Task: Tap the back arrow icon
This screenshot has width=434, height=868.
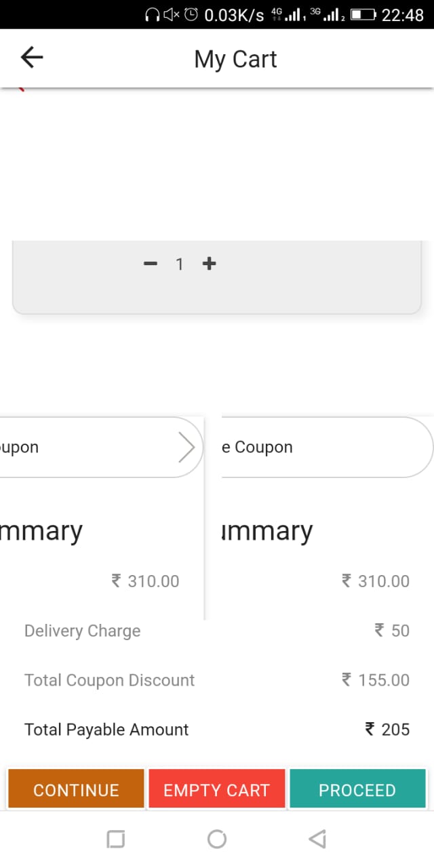Action: tap(32, 58)
